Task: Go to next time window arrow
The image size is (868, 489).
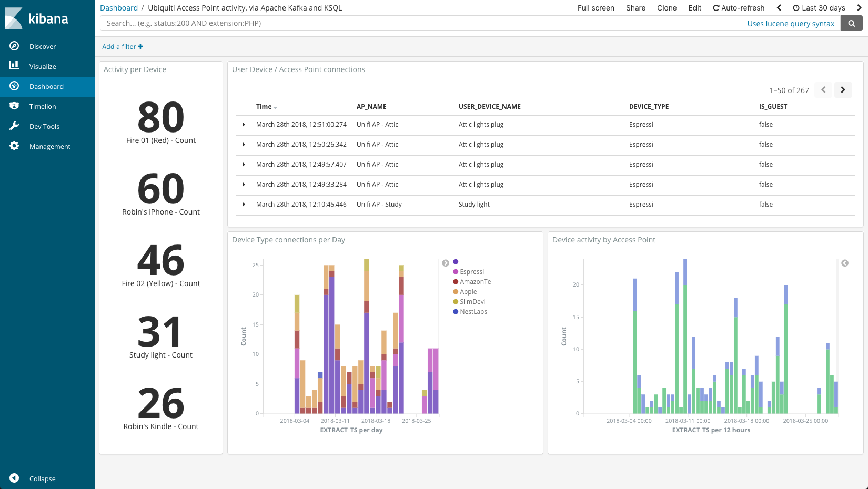Action: pyautogui.click(x=859, y=8)
